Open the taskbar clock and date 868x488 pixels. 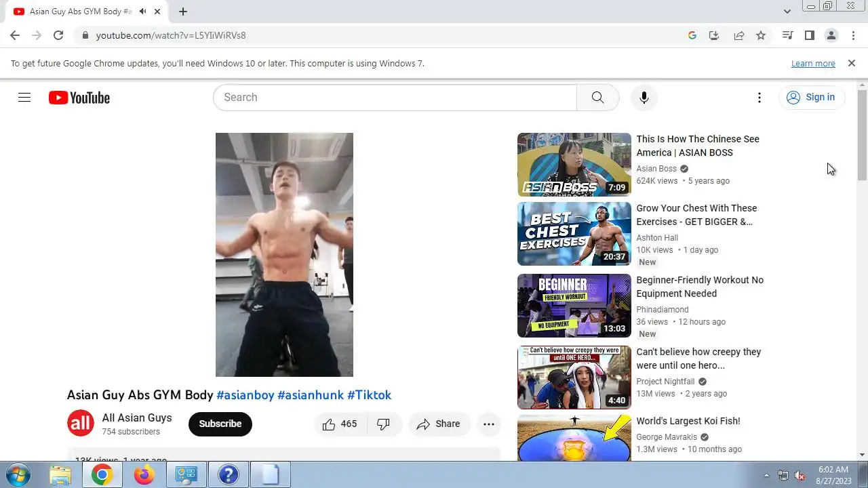(x=833, y=474)
